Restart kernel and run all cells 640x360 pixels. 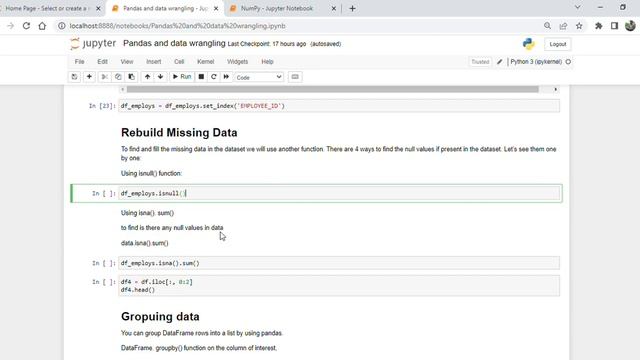226,77
